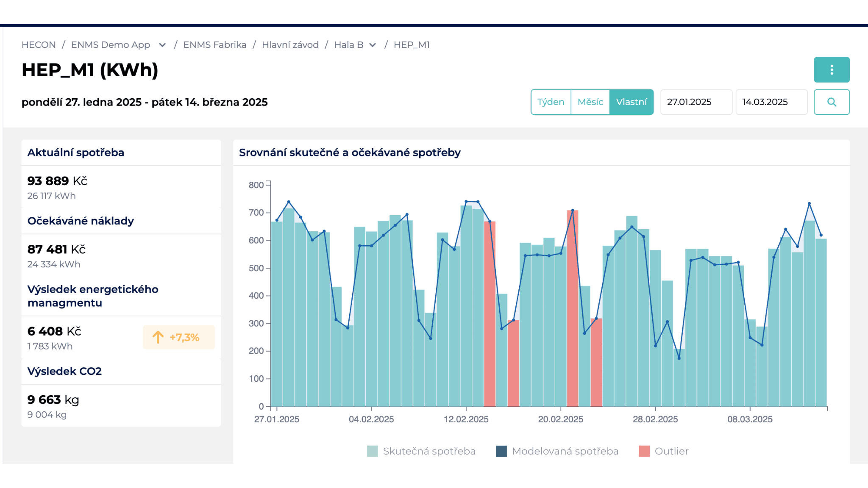Image resolution: width=868 pixels, height=488 pixels.
Task: Open ENMS Demo App breadcrumb
Action: tap(111, 45)
